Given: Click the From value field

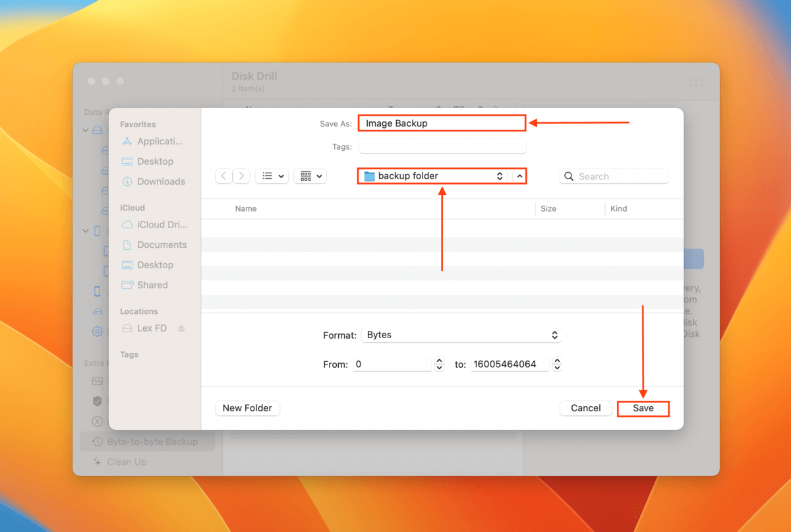Looking at the screenshot, I should click(392, 364).
